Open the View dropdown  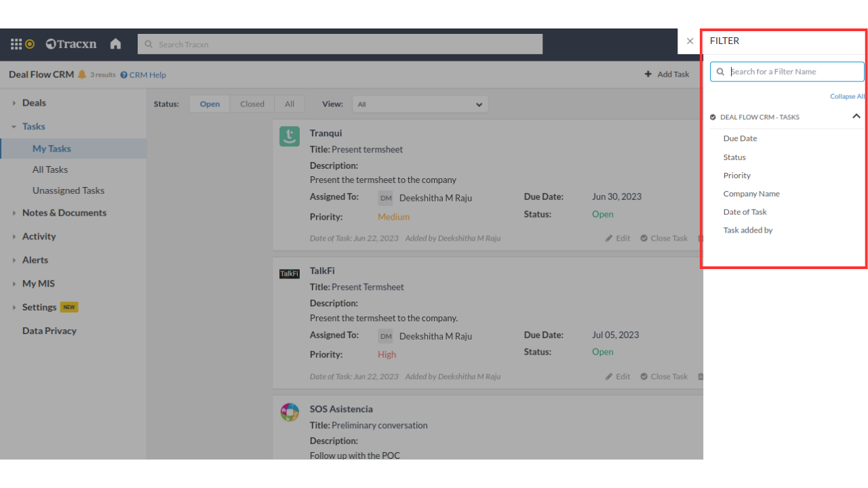coord(420,104)
